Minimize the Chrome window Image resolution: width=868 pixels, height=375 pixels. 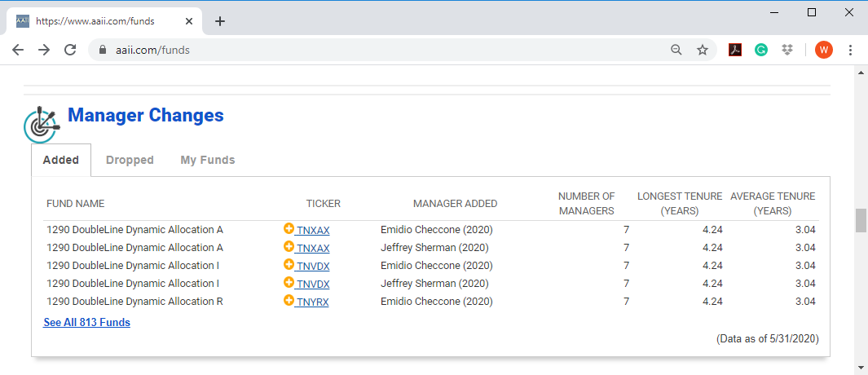coord(774,12)
